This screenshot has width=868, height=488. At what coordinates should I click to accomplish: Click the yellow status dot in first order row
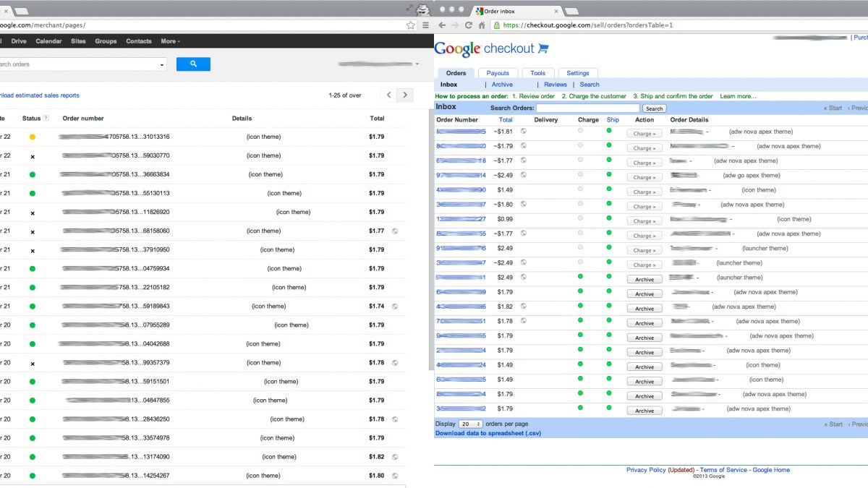tap(33, 137)
